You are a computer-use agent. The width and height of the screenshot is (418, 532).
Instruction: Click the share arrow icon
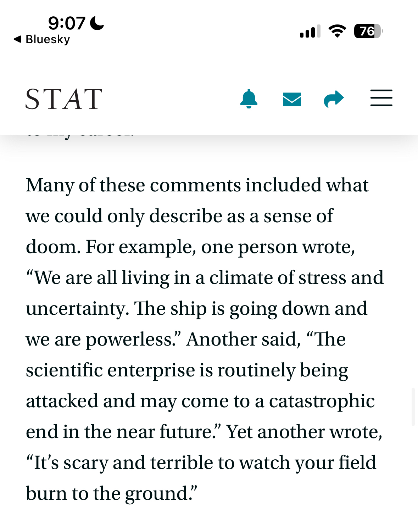(x=334, y=99)
